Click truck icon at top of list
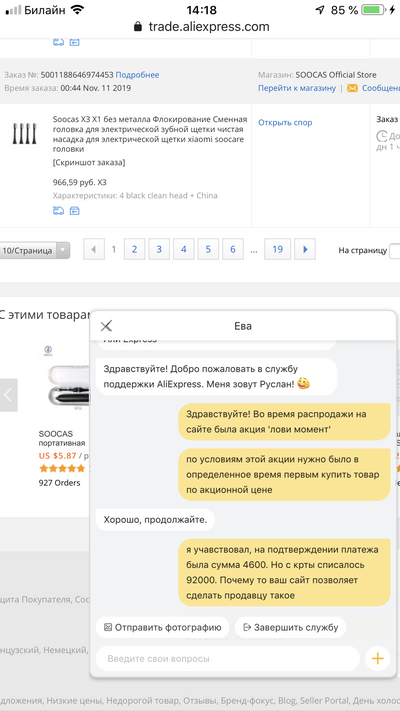 coord(58,42)
